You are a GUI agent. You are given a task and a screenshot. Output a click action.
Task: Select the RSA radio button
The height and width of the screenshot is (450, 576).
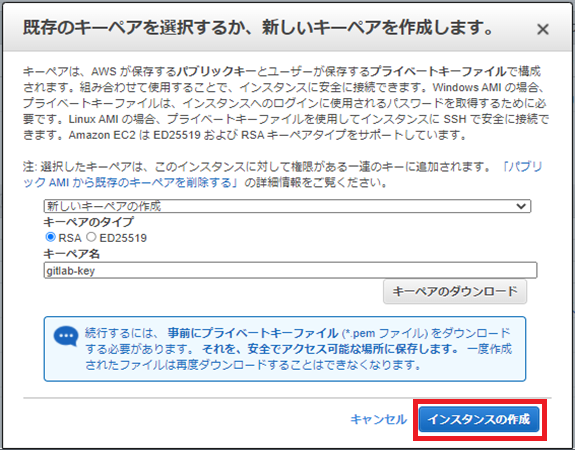50,237
